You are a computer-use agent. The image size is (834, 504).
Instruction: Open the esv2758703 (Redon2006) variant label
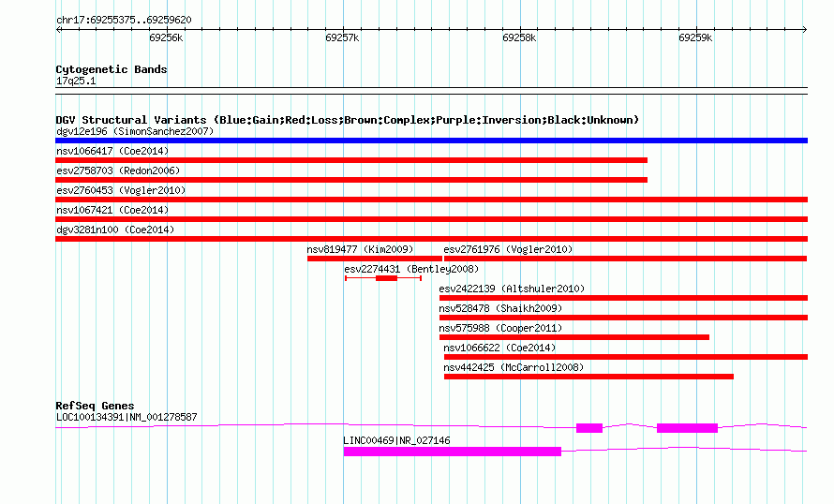(x=118, y=170)
